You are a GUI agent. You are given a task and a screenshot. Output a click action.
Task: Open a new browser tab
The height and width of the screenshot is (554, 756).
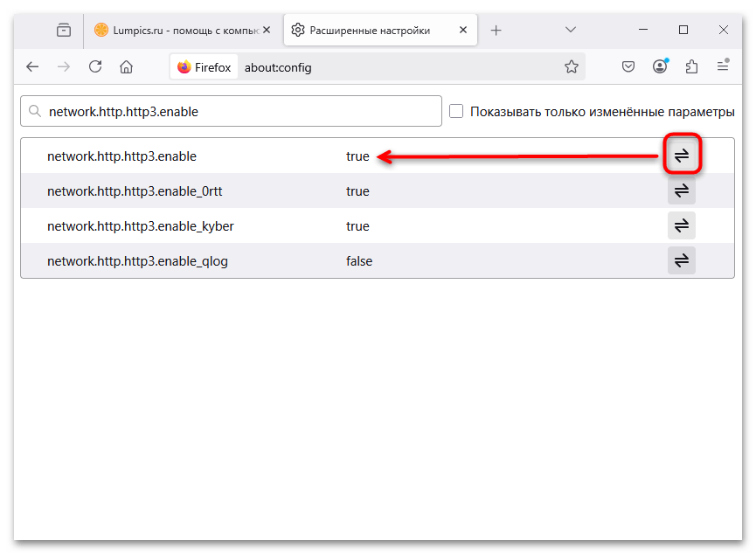coord(496,29)
